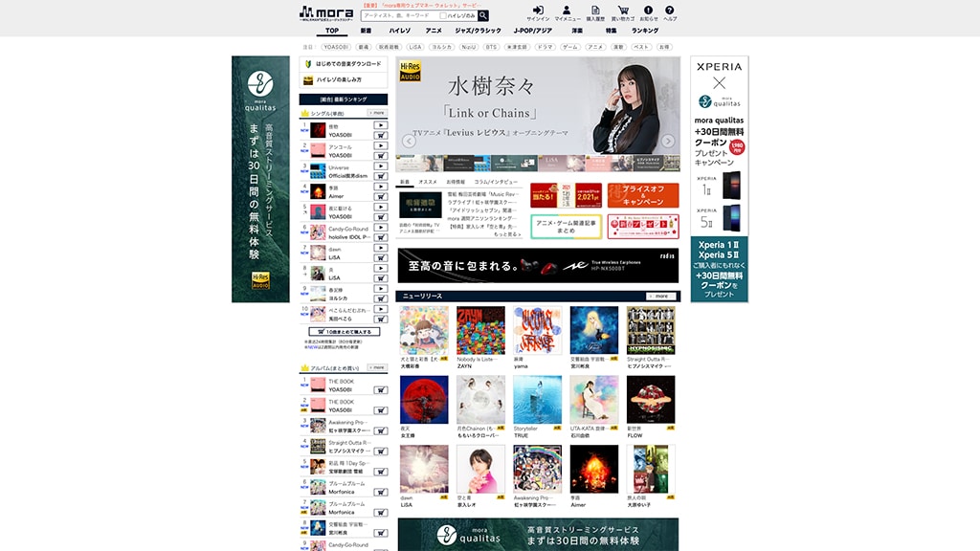Click more button for singles ranking

point(377,113)
